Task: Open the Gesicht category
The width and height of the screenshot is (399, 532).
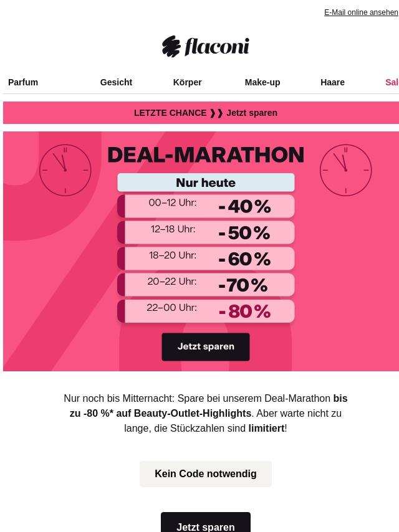Action: point(116,82)
